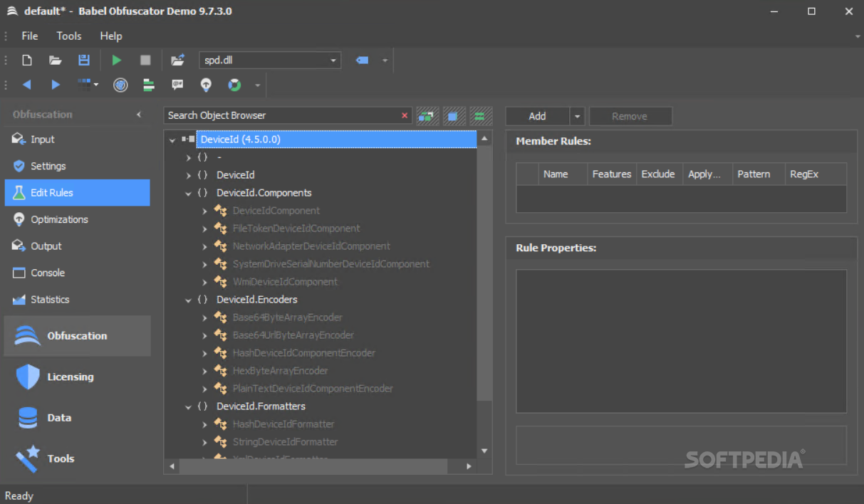This screenshot has width=864, height=504.
Task: Click the circular badge toolbar icon
Action: (120, 85)
